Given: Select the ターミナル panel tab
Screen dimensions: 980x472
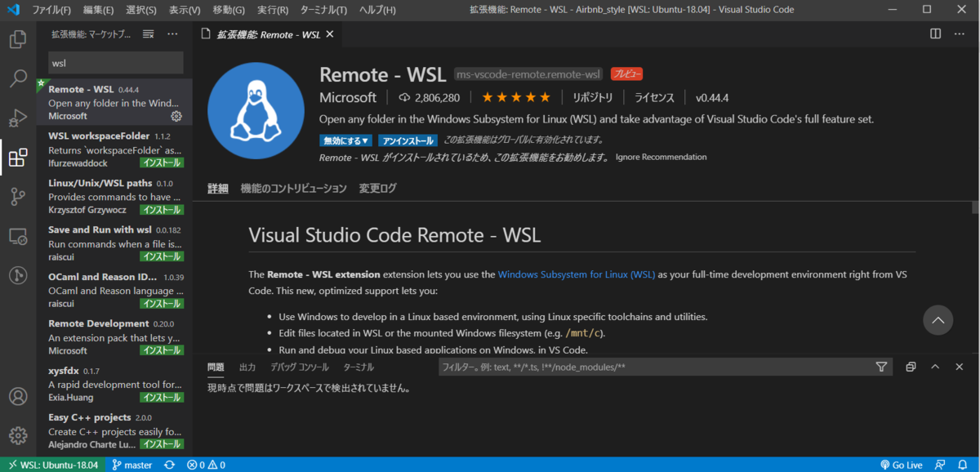Looking at the screenshot, I should 359,367.
